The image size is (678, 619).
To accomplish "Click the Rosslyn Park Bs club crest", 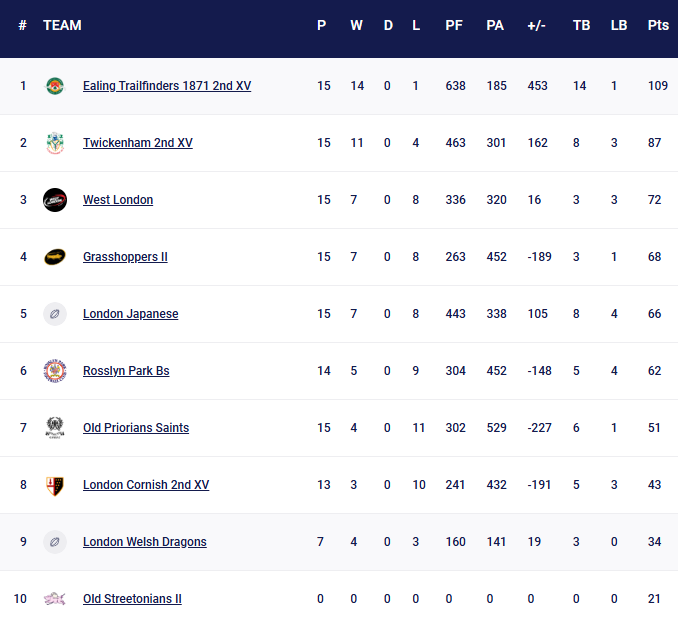I will click(x=55, y=371).
